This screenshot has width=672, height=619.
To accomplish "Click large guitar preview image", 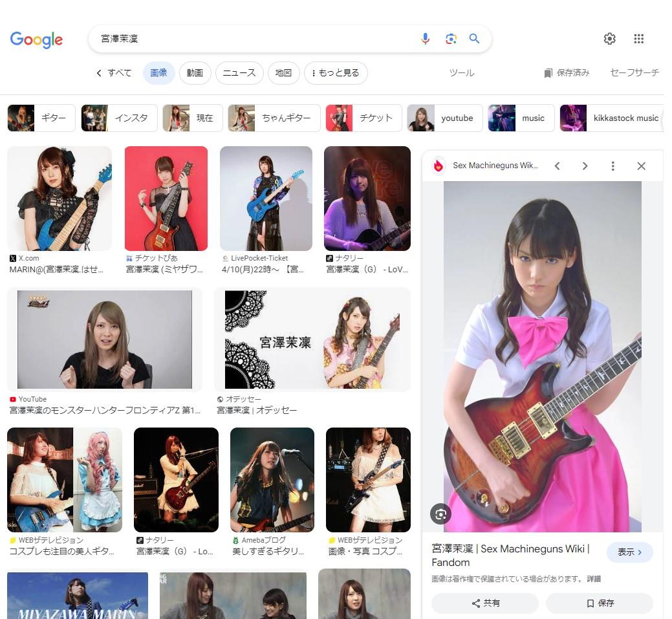I will pos(543,356).
